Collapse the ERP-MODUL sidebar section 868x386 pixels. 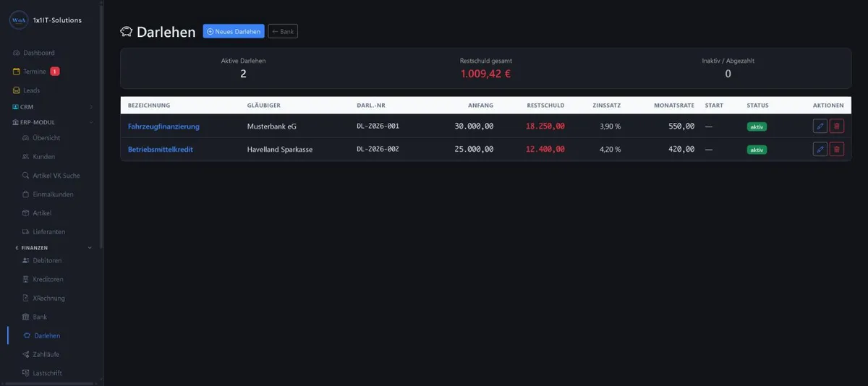[51, 122]
